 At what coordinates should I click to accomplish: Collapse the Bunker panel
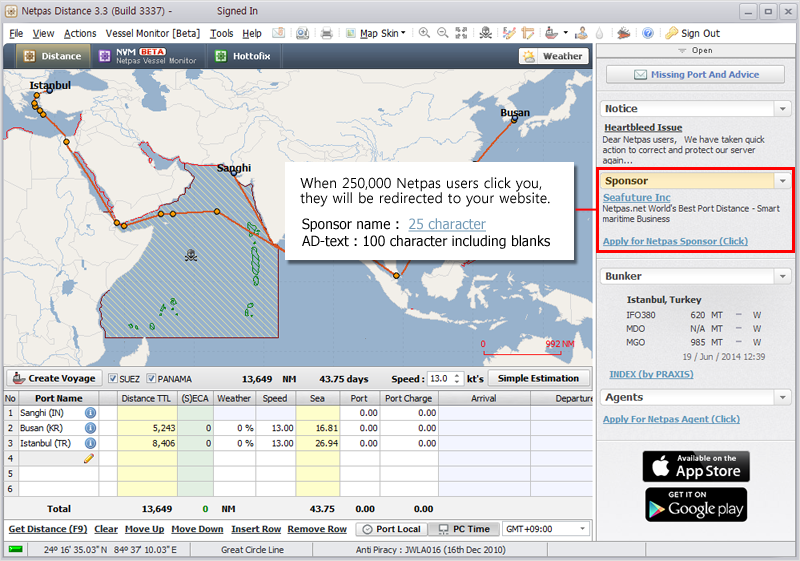[783, 276]
